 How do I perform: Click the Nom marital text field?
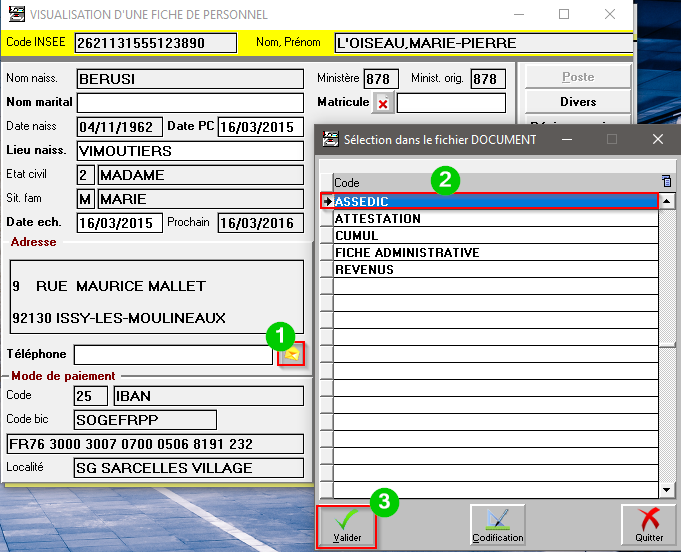click(x=190, y=103)
